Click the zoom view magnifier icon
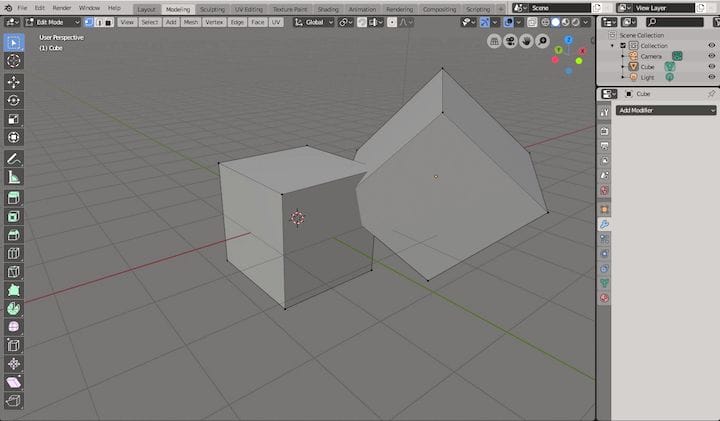Image resolution: width=720 pixels, height=421 pixels. coord(542,41)
